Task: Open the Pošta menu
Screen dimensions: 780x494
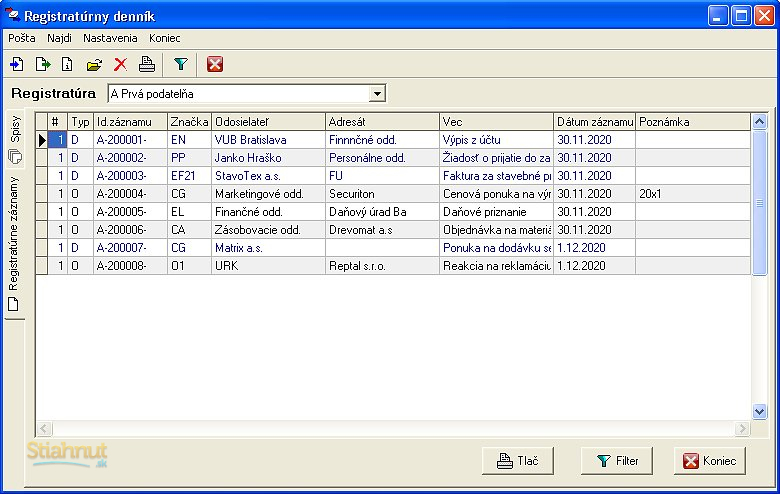Action: [x=21, y=37]
